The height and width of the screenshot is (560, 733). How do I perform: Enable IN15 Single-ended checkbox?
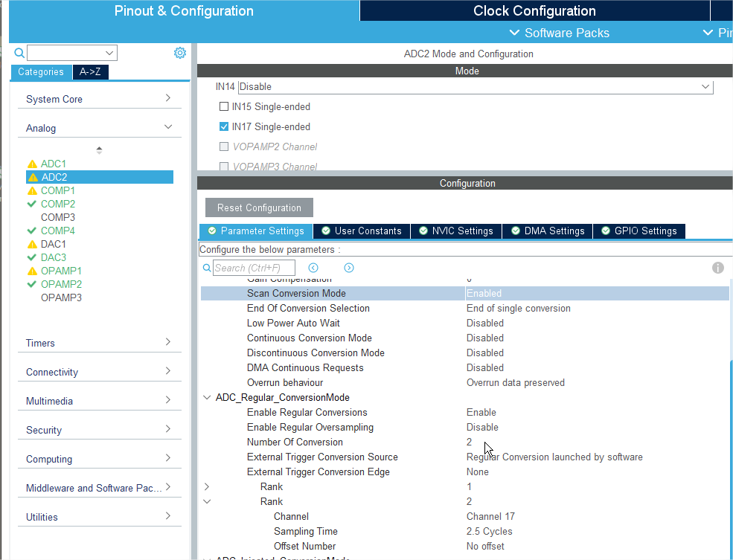pos(224,106)
